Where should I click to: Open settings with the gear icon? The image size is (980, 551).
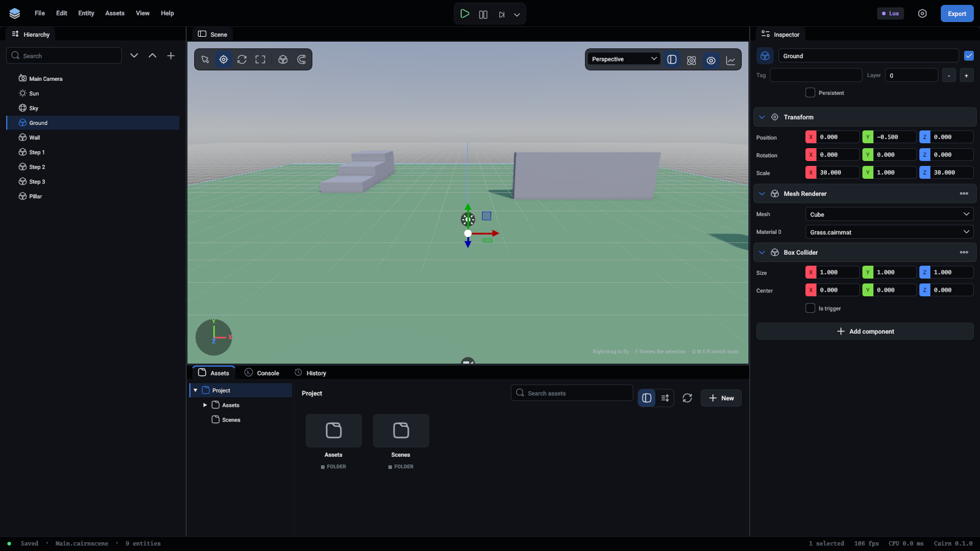(922, 13)
